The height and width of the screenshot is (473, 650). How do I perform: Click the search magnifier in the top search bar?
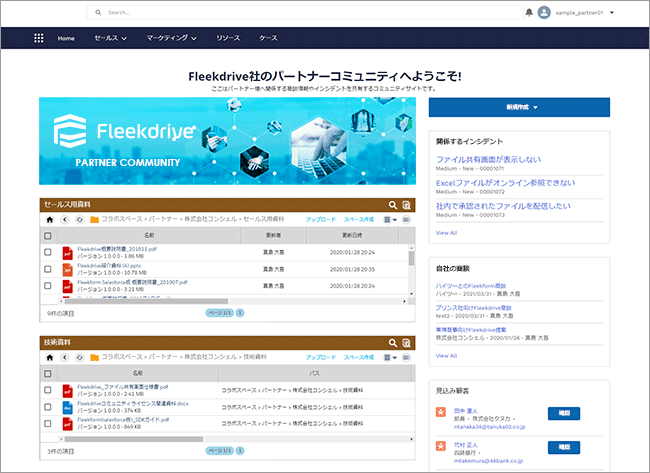98,12
